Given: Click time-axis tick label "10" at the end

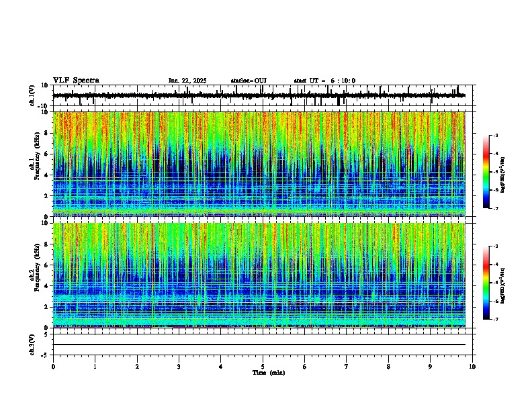Looking at the screenshot, I should point(472,367).
